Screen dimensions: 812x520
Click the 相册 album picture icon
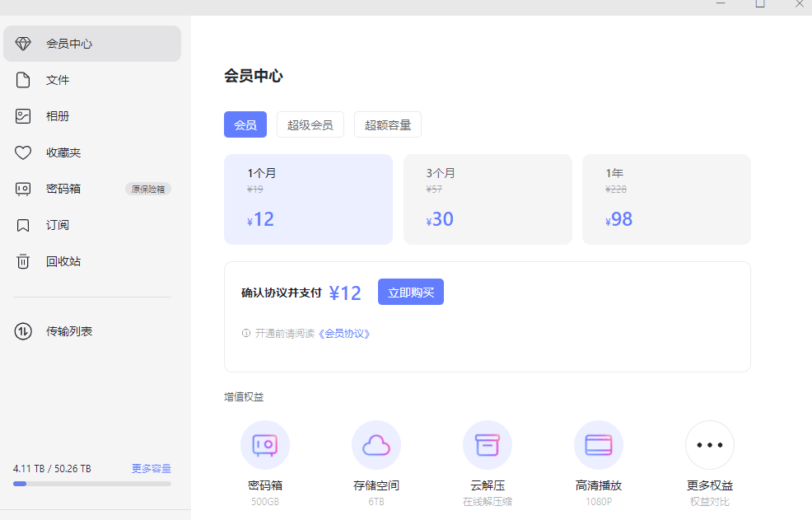pyautogui.click(x=23, y=116)
